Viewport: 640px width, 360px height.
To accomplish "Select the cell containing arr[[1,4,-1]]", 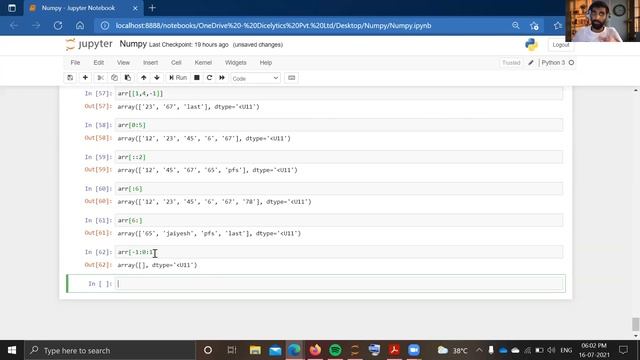I will point(339,93).
